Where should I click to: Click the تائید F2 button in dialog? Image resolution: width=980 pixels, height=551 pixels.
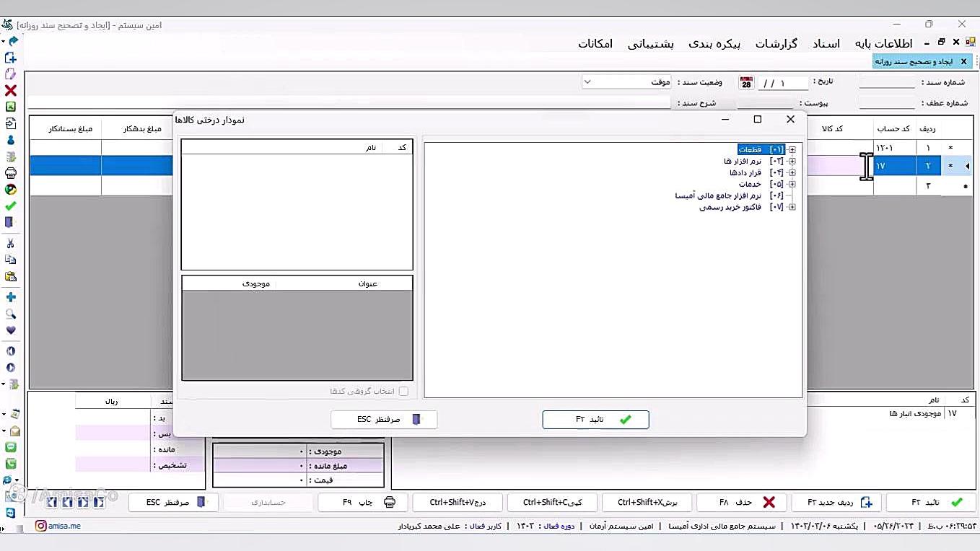tap(595, 420)
